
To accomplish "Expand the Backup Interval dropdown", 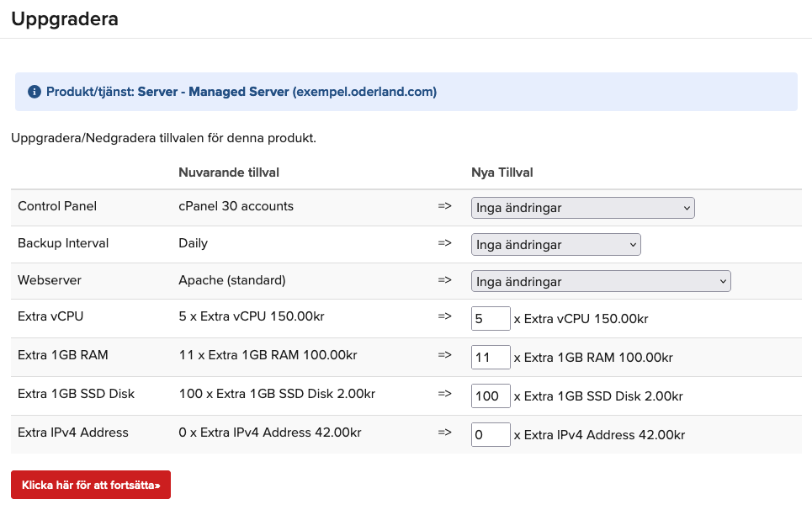I will [555, 245].
